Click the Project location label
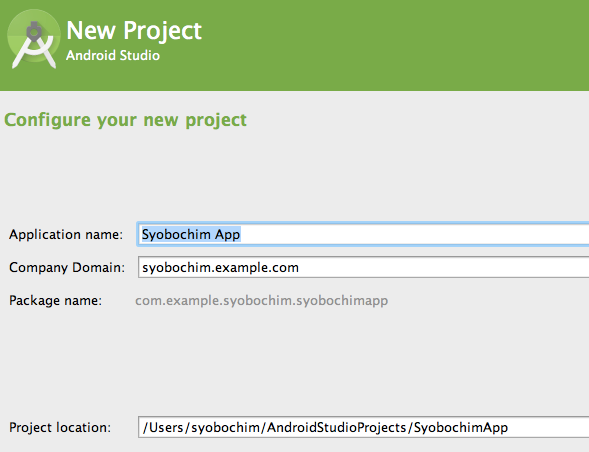589x452 pixels. click(60, 428)
